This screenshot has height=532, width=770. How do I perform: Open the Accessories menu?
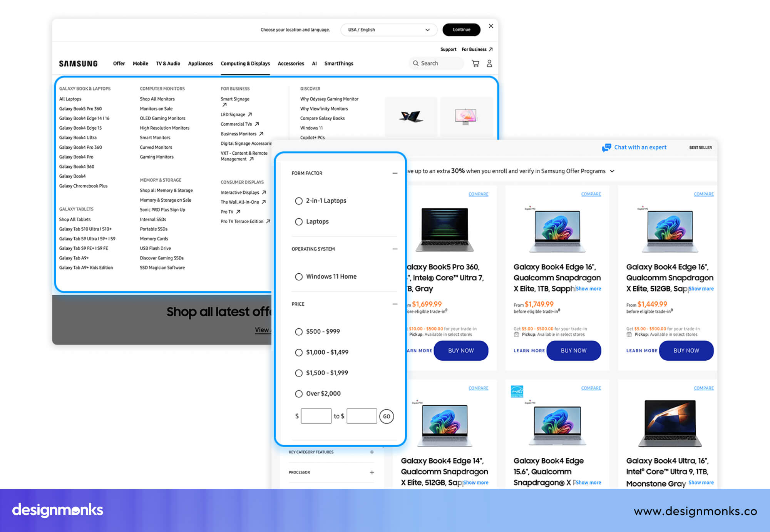coord(291,64)
